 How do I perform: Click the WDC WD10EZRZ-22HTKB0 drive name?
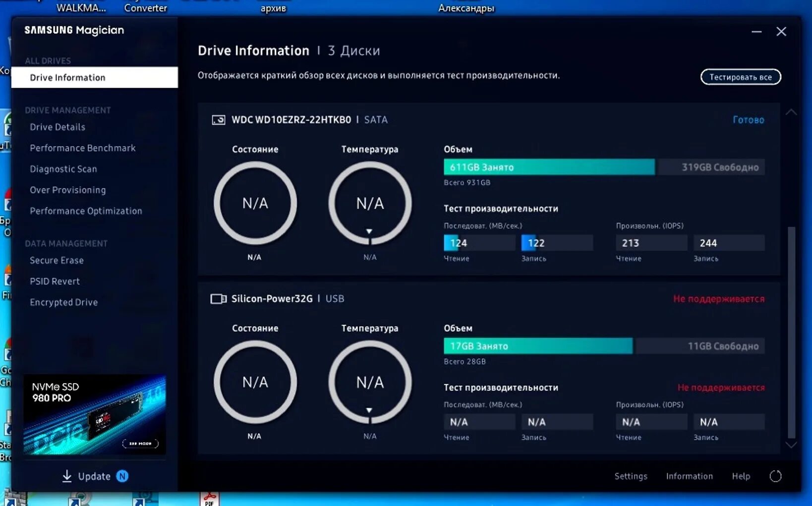(x=291, y=120)
